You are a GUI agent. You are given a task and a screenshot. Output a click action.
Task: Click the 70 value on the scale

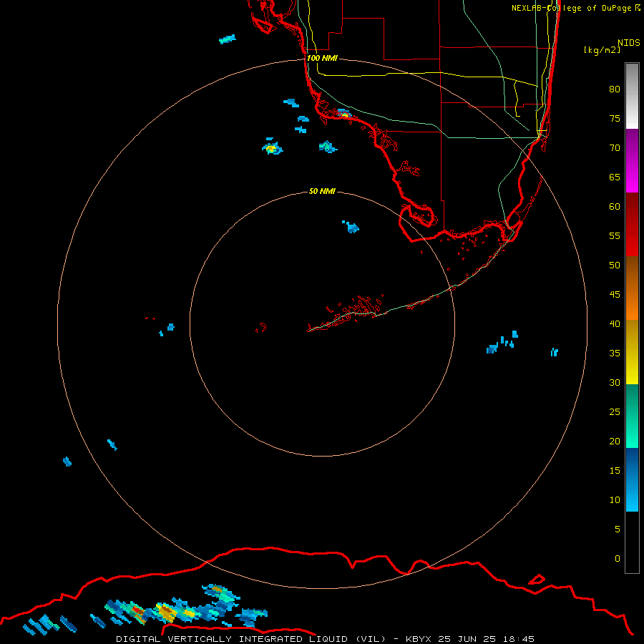pos(615,148)
